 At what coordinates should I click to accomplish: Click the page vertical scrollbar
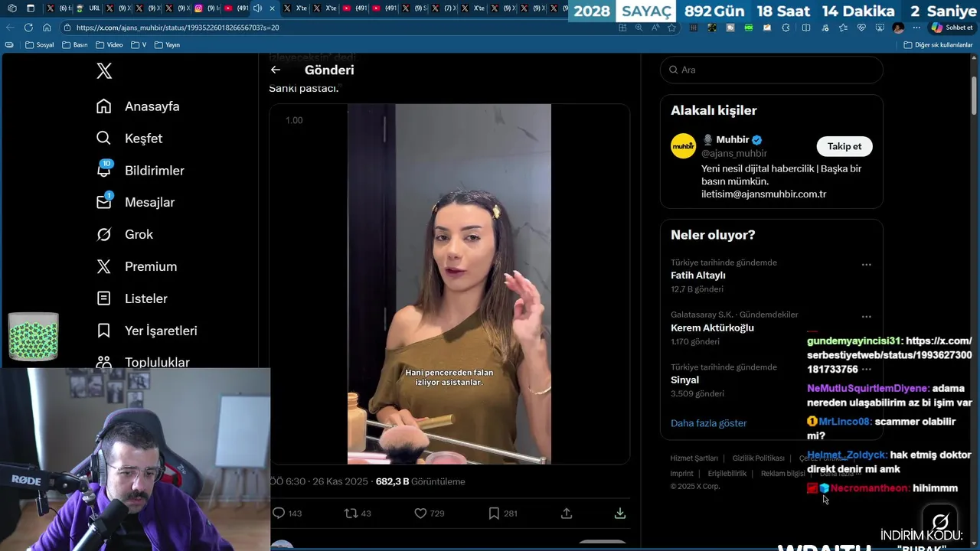[x=975, y=96]
